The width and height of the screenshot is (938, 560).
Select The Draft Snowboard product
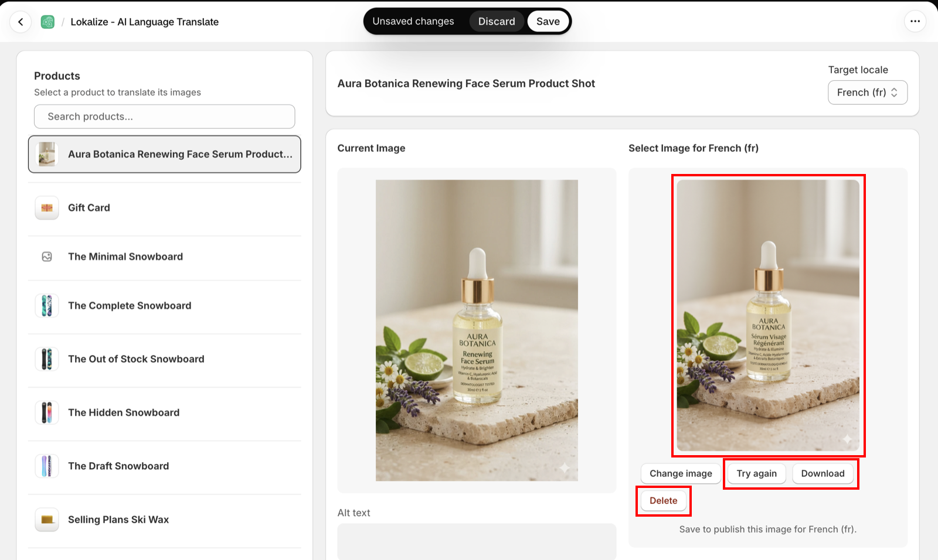(x=164, y=466)
